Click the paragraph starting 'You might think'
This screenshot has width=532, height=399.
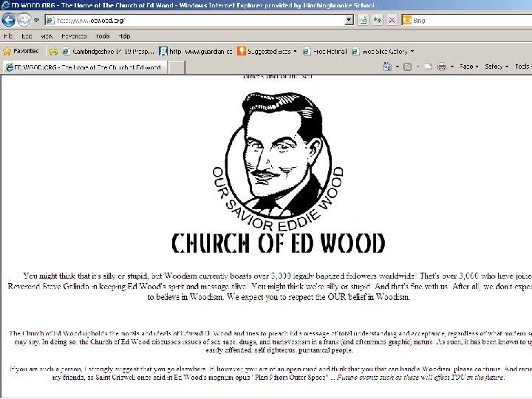(270, 287)
